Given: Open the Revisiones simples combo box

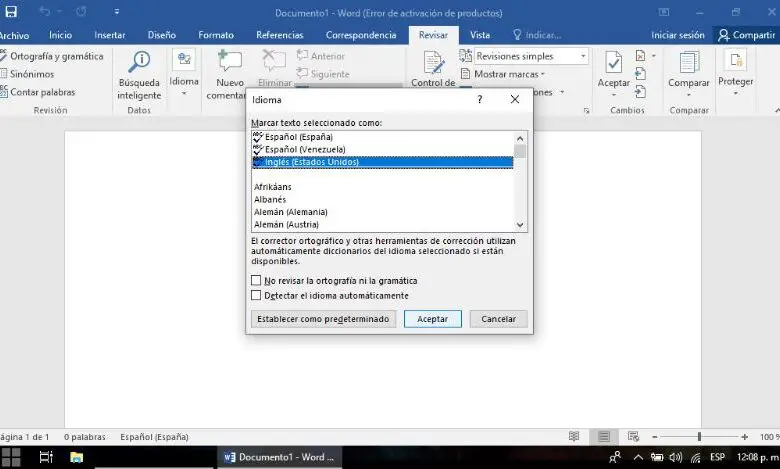Looking at the screenshot, I should click(531, 56).
